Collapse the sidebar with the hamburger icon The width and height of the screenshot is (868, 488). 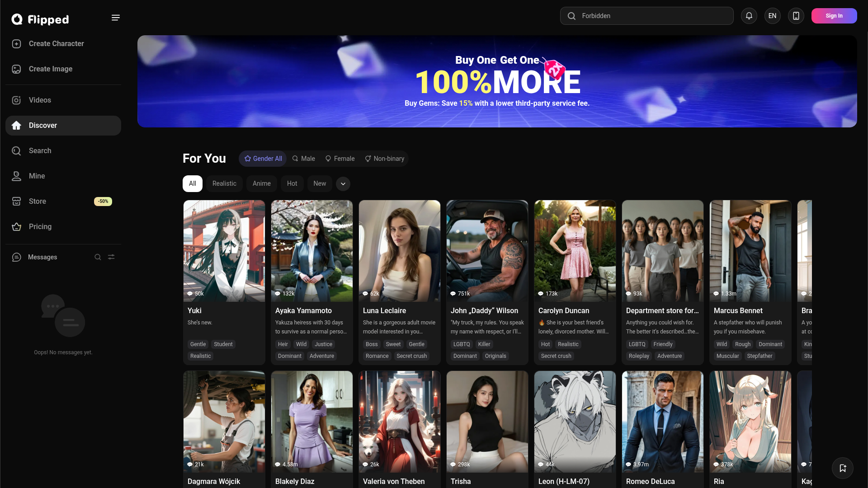coord(116,18)
